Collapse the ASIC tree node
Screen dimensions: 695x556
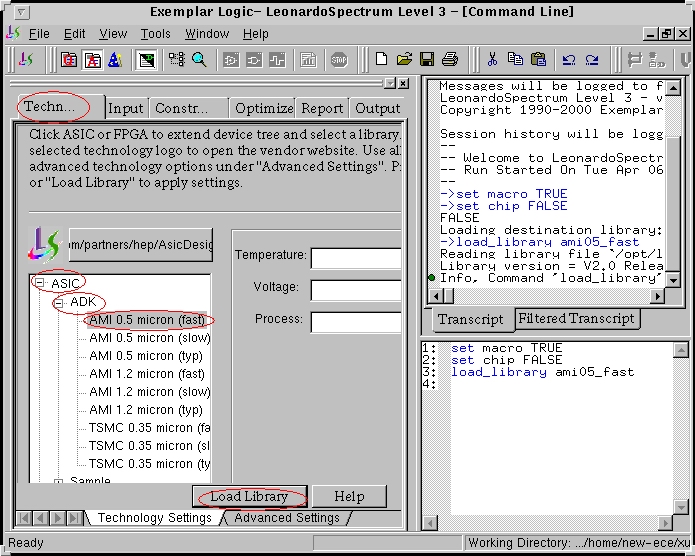39,282
